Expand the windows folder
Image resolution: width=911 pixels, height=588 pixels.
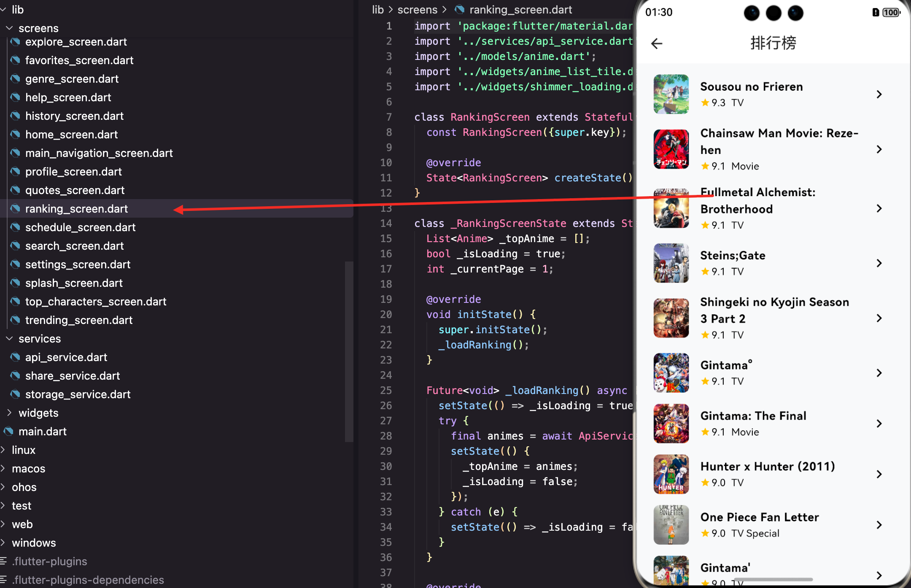pyautogui.click(x=3, y=543)
